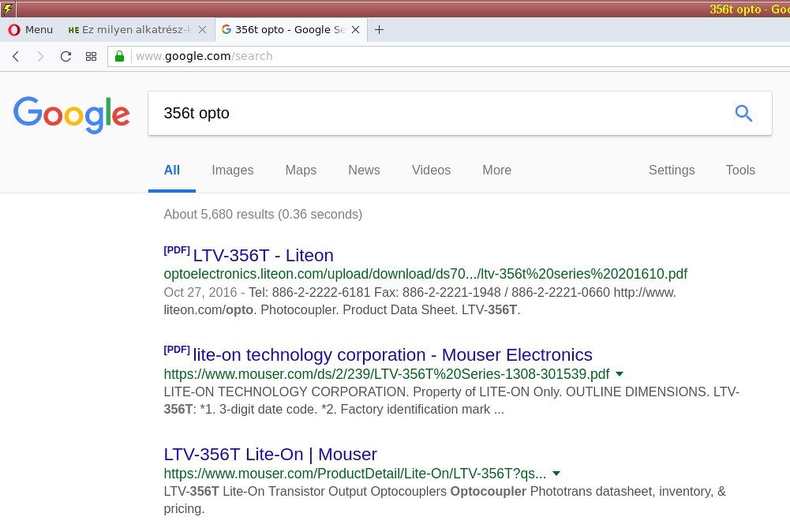This screenshot has height=532, width=790.
Task: Open 'lite-on technology corporation - Mouser Electronics' result
Action: point(392,354)
